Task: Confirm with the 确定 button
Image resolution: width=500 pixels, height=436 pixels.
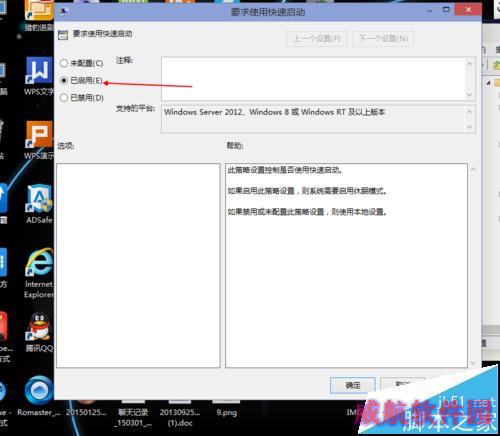Action: pyautogui.click(x=353, y=385)
